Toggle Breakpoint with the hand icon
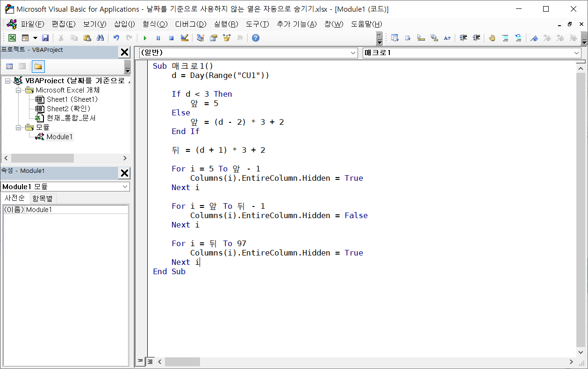 tap(492, 38)
